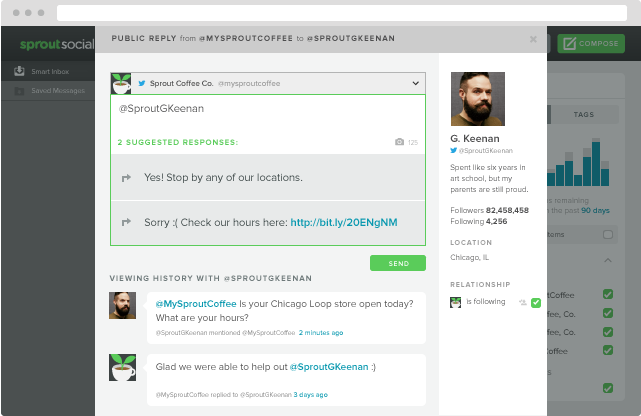Click the Saved Messages folder icon

(19, 91)
